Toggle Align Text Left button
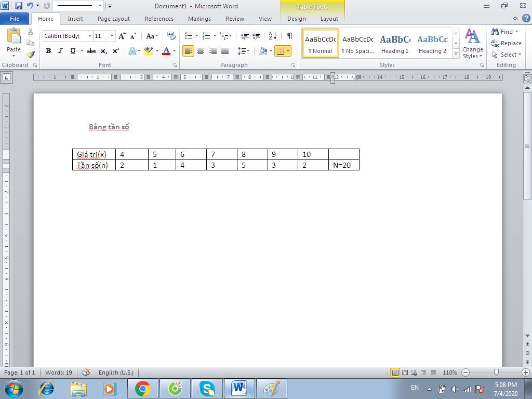Image resolution: width=532 pixels, height=399 pixels. pos(188,51)
